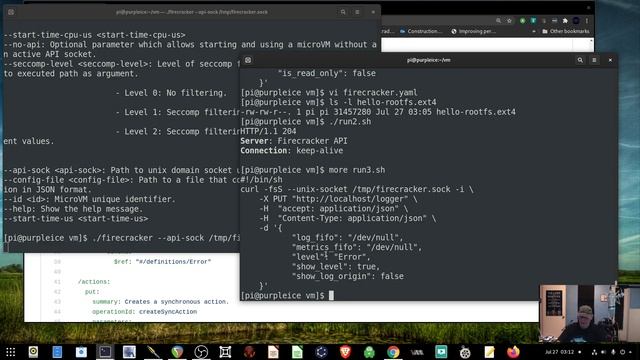Open the Other bookmarks folder

pyautogui.click(x=566, y=31)
